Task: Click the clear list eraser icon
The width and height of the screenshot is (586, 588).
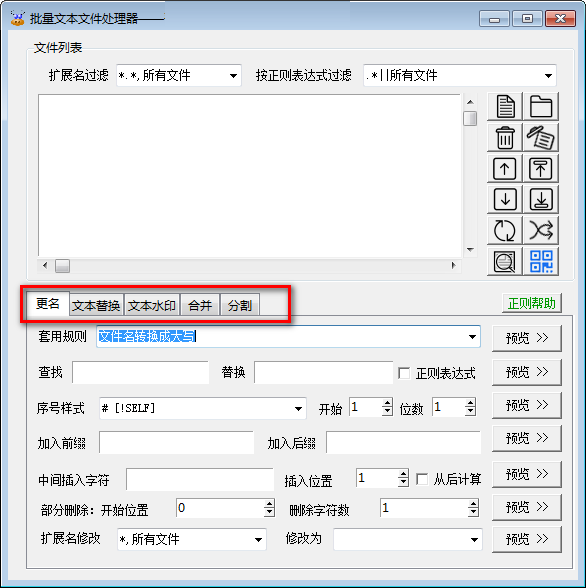Action: (541, 138)
